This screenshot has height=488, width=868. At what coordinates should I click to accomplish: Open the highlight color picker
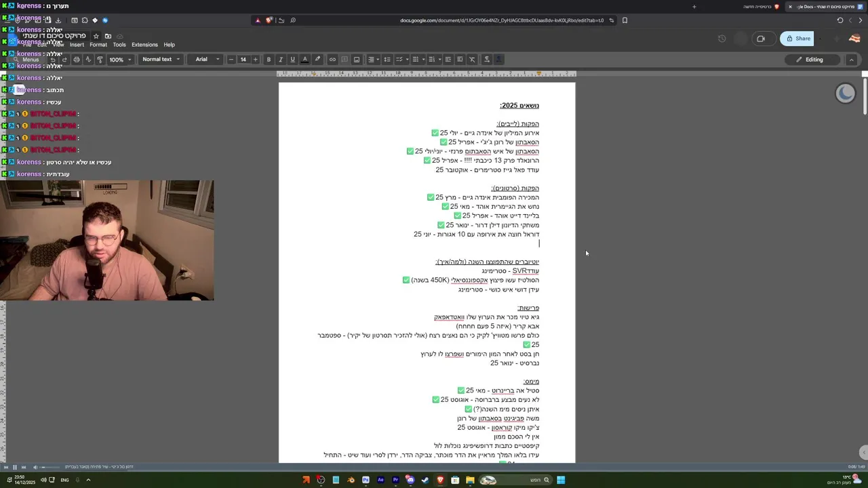[317, 60]
